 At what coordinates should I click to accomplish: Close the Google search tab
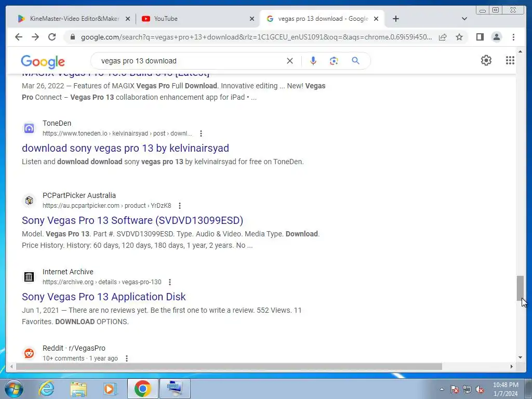[x=376, y=19]
